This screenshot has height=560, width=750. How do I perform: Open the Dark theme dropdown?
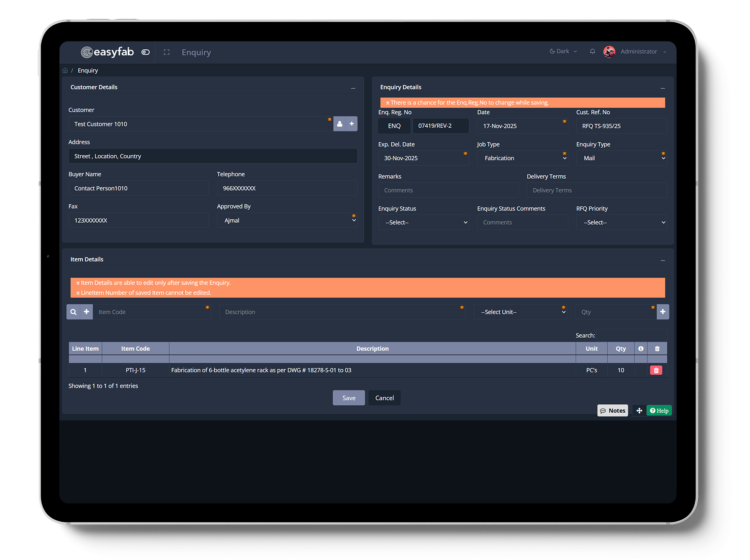[563, 51]
